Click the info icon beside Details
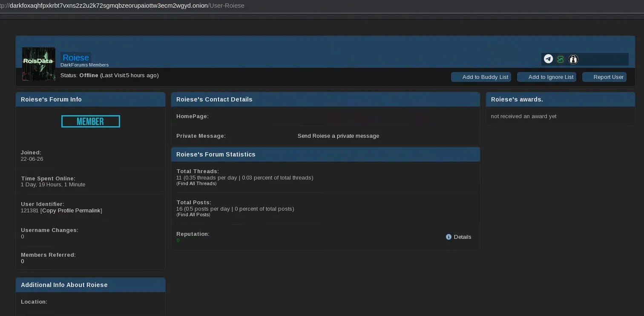Image resolution: width=644 pixels, height=316 pixels. tap(448, 237)
